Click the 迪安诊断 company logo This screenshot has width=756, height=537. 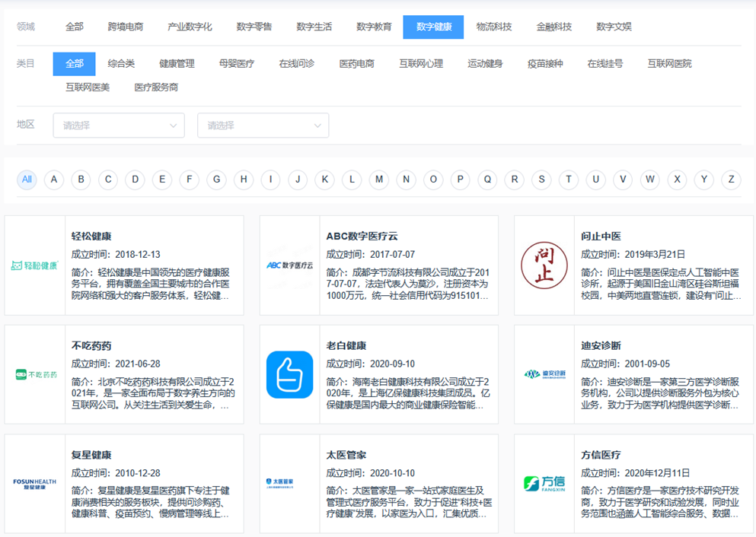(544, 374)
